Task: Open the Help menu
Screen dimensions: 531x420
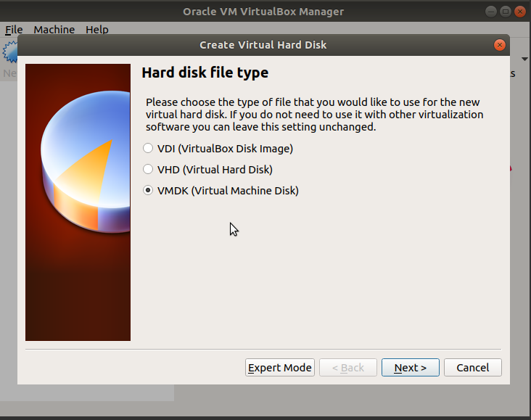Action: pyautogui.click(x=96, y=30)
